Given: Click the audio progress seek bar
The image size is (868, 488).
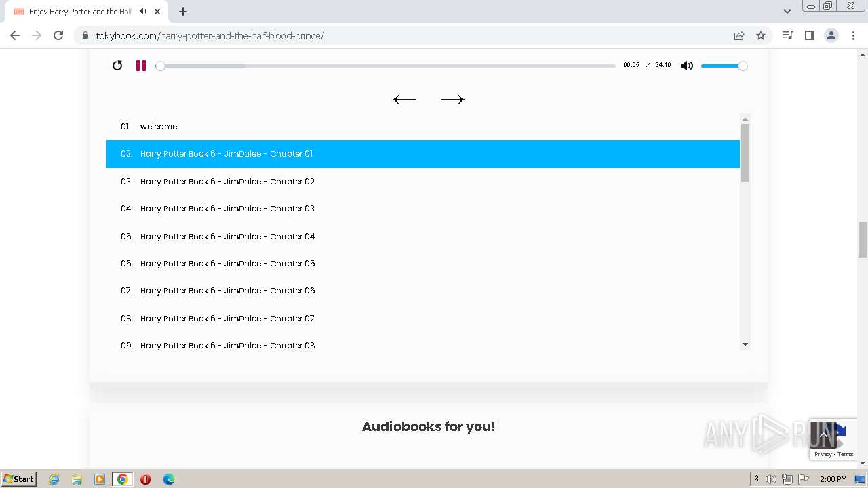Looking at the screenshot, I should (x=387, y=66).
